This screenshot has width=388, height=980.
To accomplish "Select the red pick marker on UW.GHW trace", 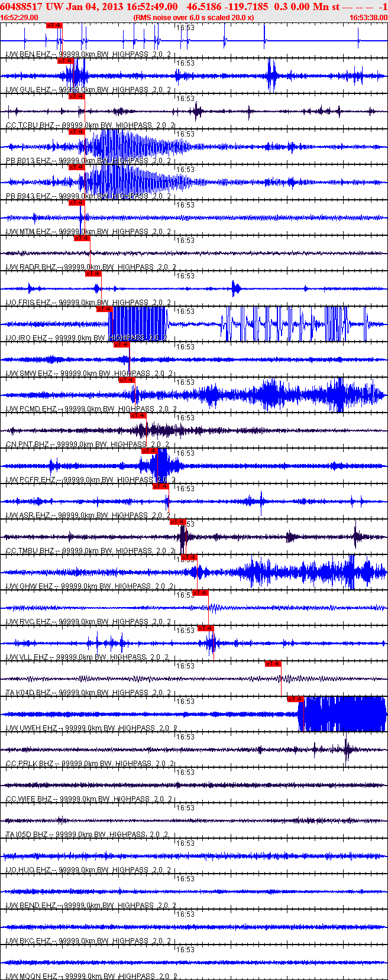I will (189, 557).
